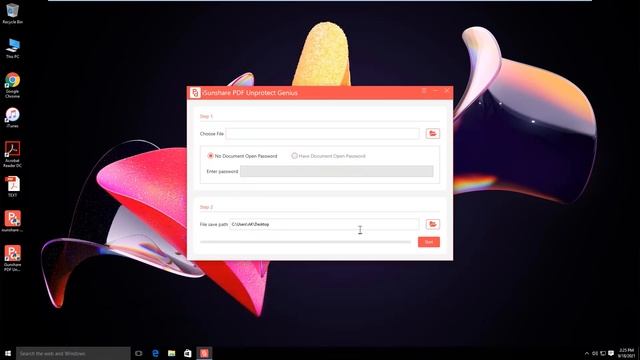The height and width of the screenshot is (360, 640).
Task: Select the Recycle Bin desktop icon
Action: click(13, 13)
